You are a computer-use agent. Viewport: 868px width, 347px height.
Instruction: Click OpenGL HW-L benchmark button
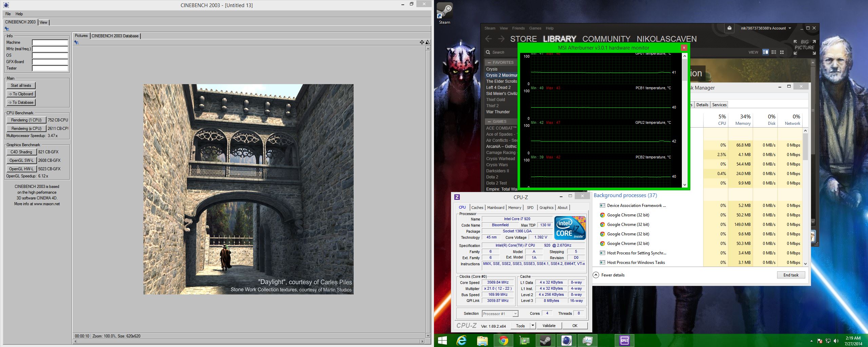click(x=21, y=169)
